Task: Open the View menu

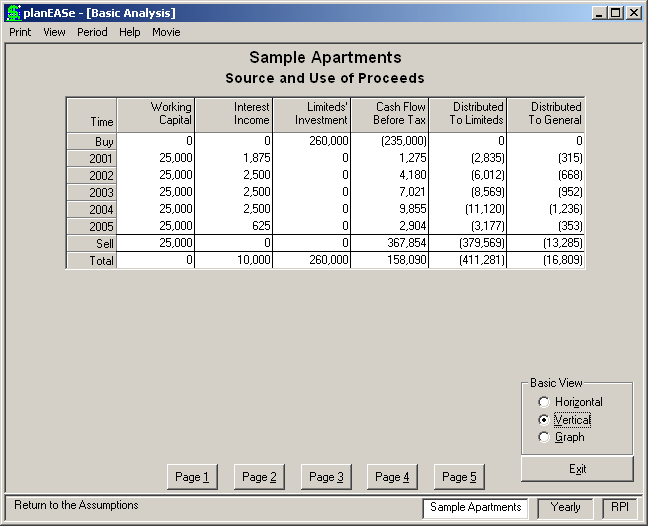Action: pos(54,32)
